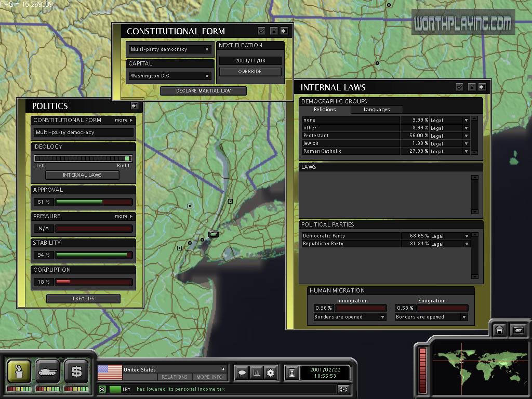Open the Politics sphere podium icon
This screenshot has height=399, width=532.
[19, 371]
